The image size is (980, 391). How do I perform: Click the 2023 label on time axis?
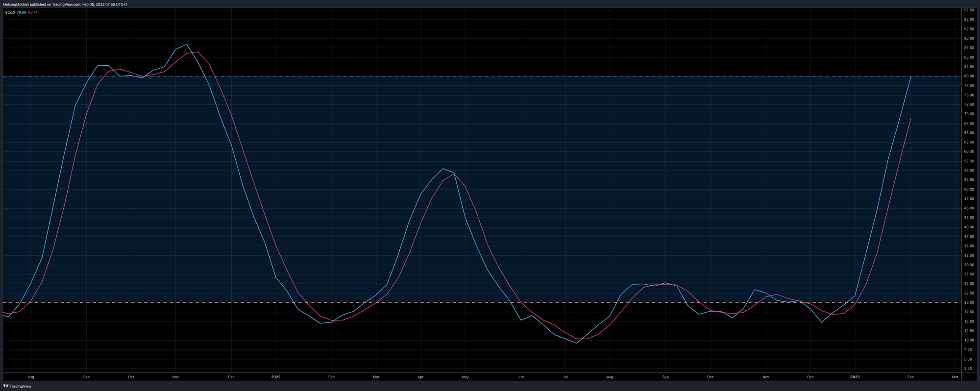[855, 377]
